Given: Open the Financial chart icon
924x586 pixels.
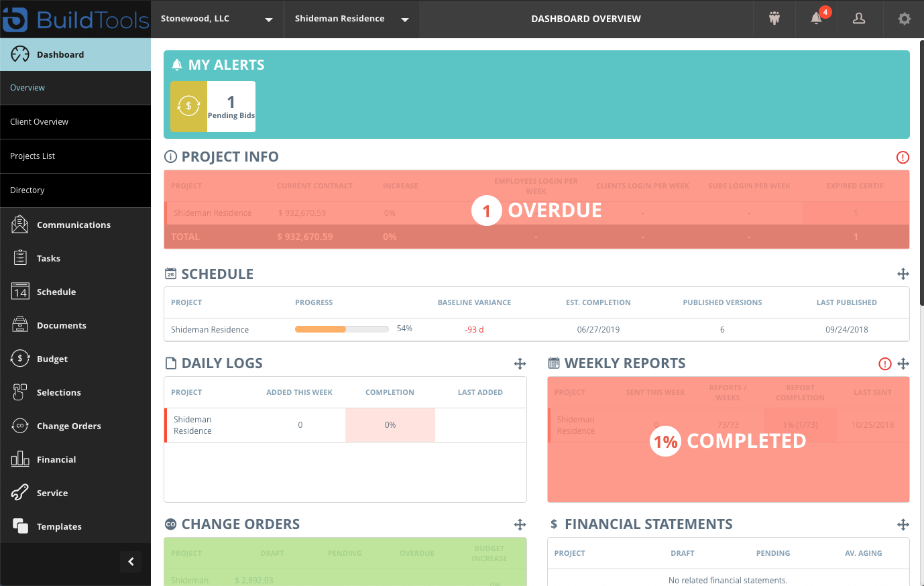Looking at the screenshot, I should pos(19,459).
